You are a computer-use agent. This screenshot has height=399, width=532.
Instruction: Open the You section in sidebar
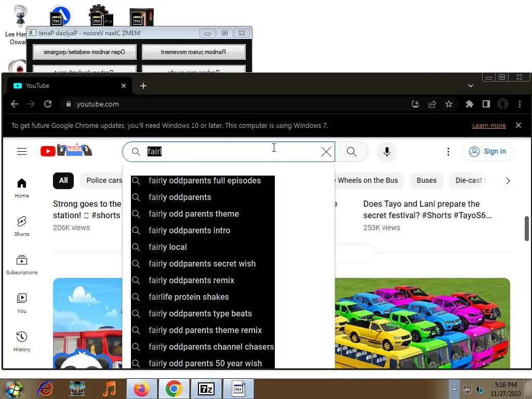pyautogui.click(x=22, y=303)
